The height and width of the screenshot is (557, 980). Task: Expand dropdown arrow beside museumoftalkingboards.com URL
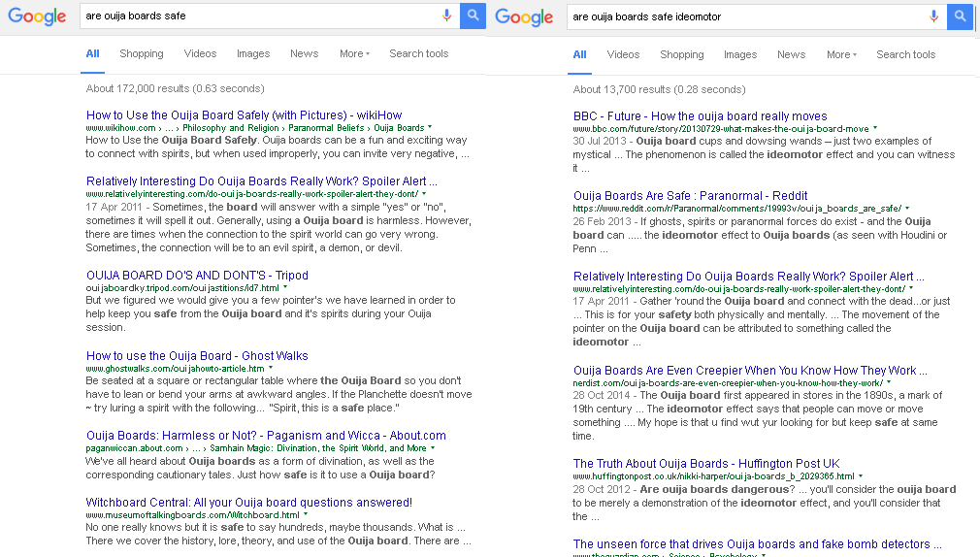(305, 514)
